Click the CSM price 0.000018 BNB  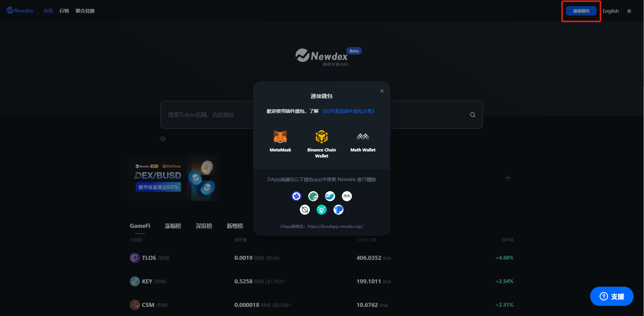tap(252, 305)
